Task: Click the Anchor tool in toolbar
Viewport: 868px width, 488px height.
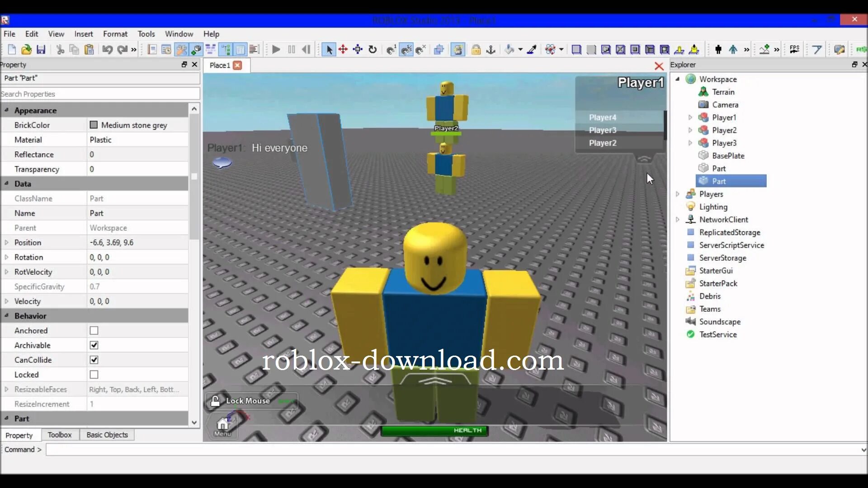Action: 490,50
